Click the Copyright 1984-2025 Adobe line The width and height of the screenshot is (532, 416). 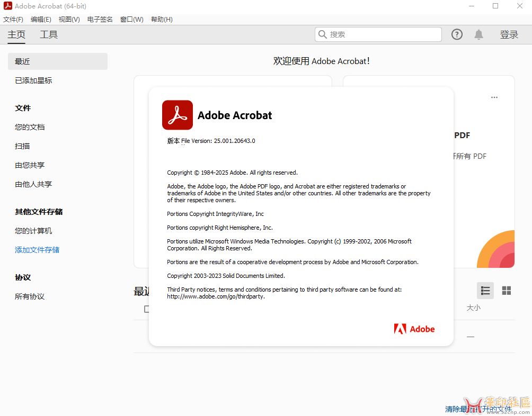click(x=232, y=173)
